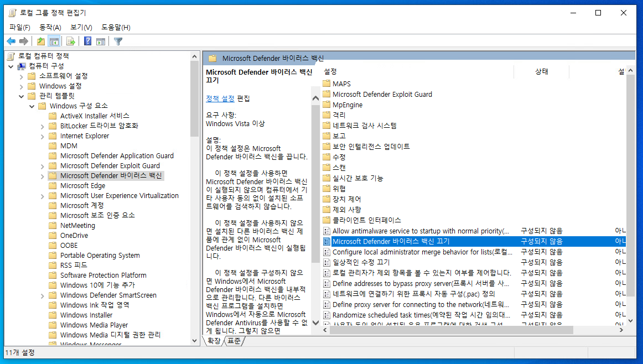Sort by the 상태 column header
This screenshot has width=643, height=364.
(x=541, y=71)
